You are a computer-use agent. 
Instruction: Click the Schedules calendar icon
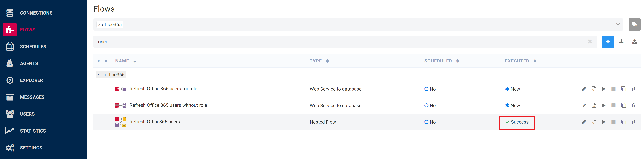pos(10,47)
